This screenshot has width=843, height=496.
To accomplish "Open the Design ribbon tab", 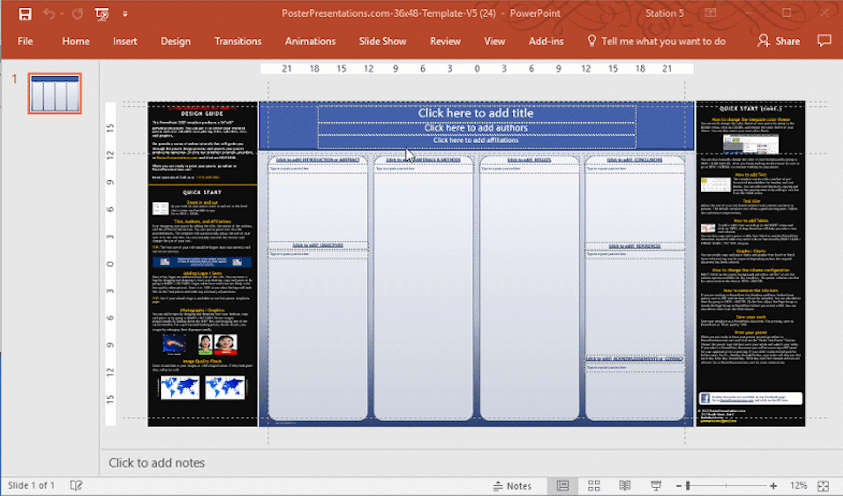I will [175, 41].
